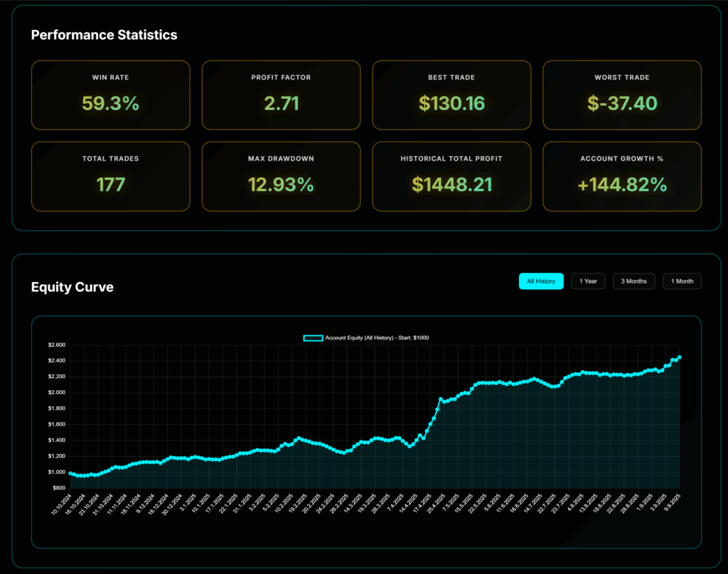The height and width of the screenshot is (574, 728).
Task: Click the Best Trade $130.16 card
Action: [x=451, y=95]
